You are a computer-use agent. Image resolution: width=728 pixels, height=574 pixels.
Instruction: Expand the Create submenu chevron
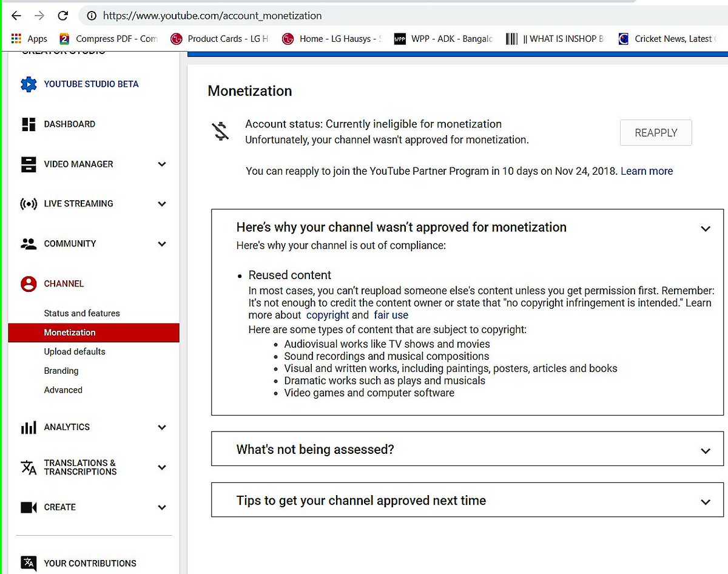[x=162, y=507]
